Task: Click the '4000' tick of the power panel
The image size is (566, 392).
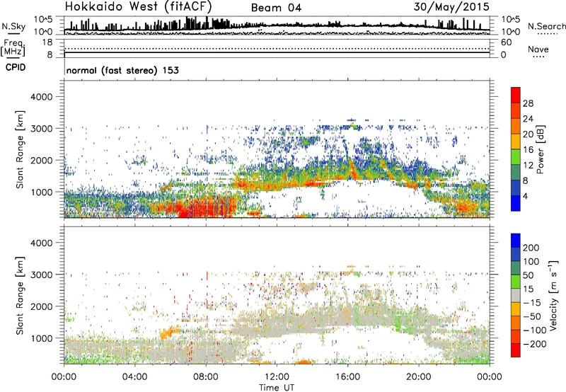Action: pos(42,97)
